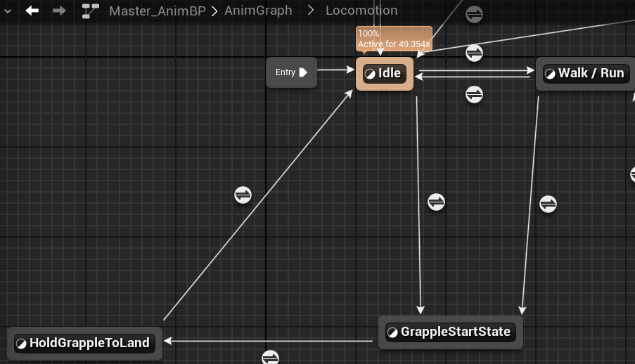Select HoldGrappleToLand to Idle transition icon
The width and height of the screenshot is (635, 364).
click(x=243, y=195)
